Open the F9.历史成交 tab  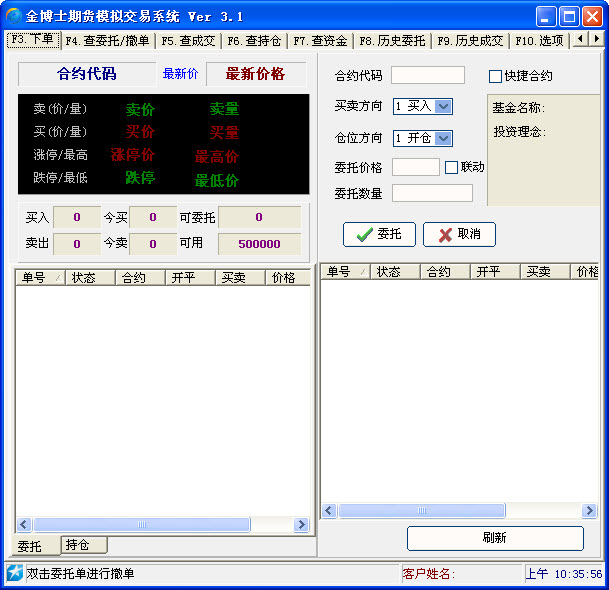tap(470, 40)
